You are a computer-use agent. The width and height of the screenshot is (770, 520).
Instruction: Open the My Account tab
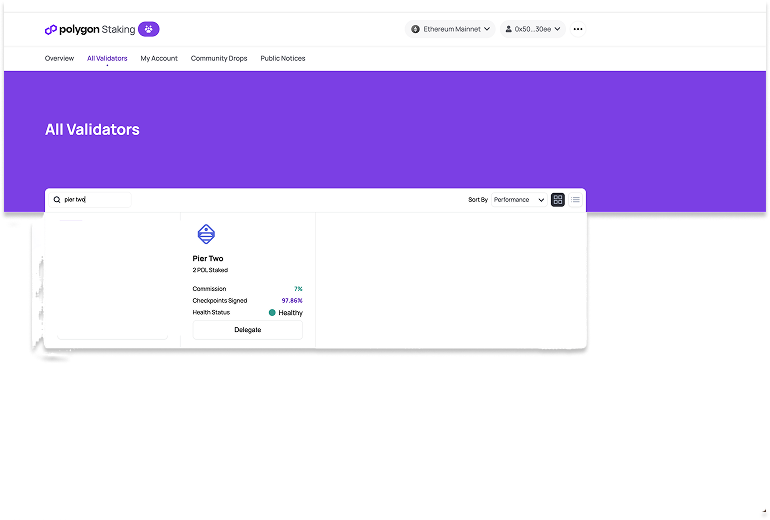click(x=159, y=58)
